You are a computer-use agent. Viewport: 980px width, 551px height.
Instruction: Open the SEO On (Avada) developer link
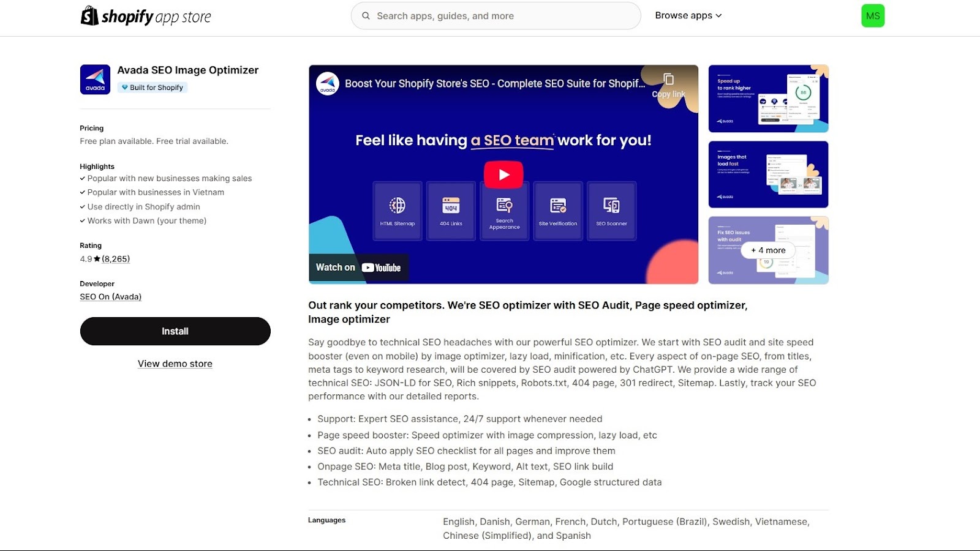point(110,297)
